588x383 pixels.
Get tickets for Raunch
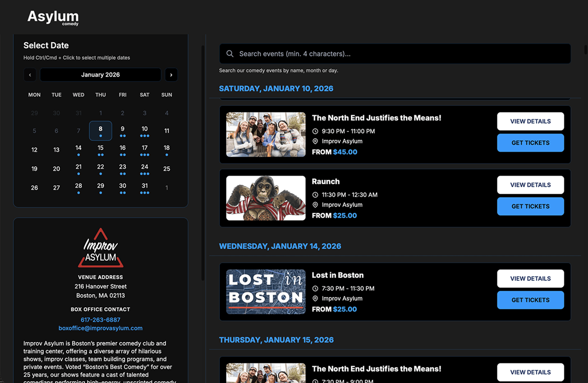point(530,206)
